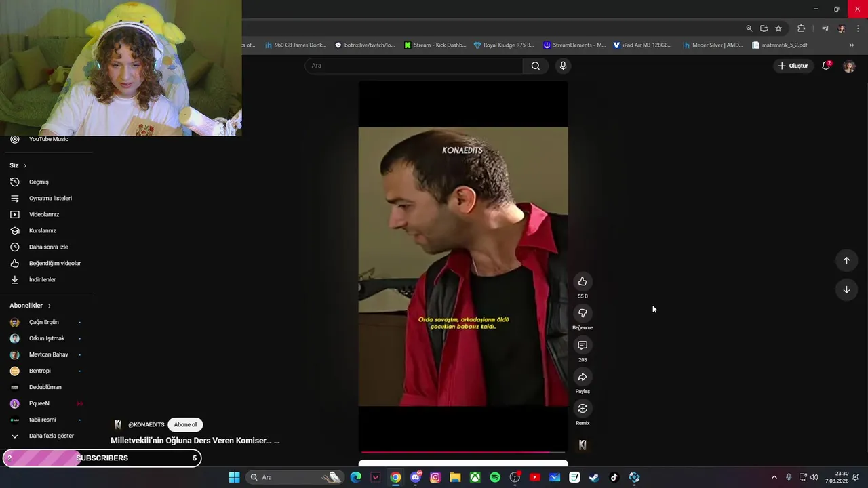Open Mevtcan Bahav channel subscription
Image resolution: width=868 pixels, height=488 pixels.
(x=47, y=354)
